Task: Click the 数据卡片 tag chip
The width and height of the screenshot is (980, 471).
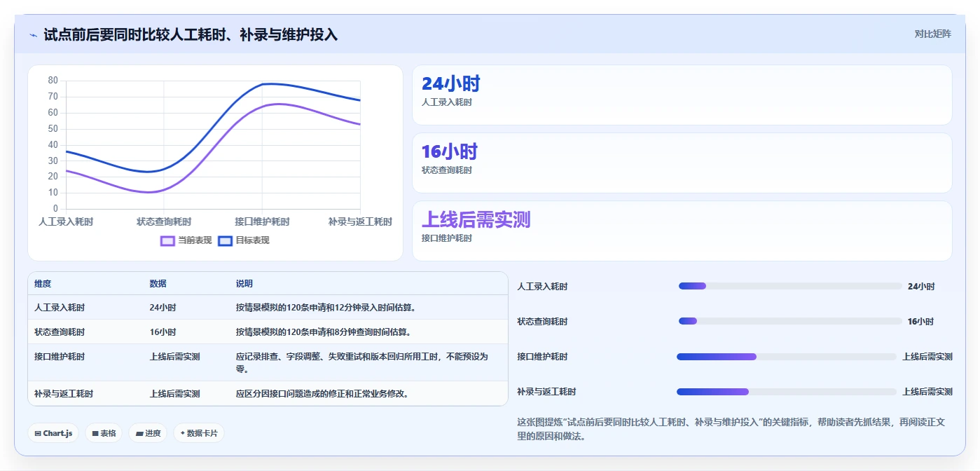Action: click(199, 433)
